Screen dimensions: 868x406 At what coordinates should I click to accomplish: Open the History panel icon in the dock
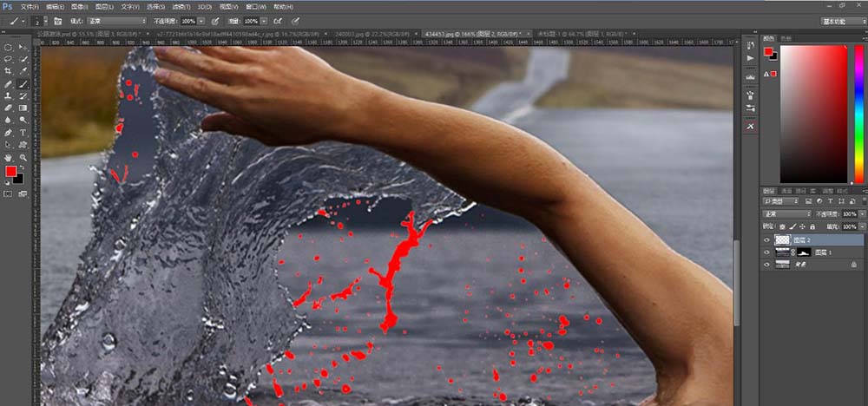[x=750, y=45]
